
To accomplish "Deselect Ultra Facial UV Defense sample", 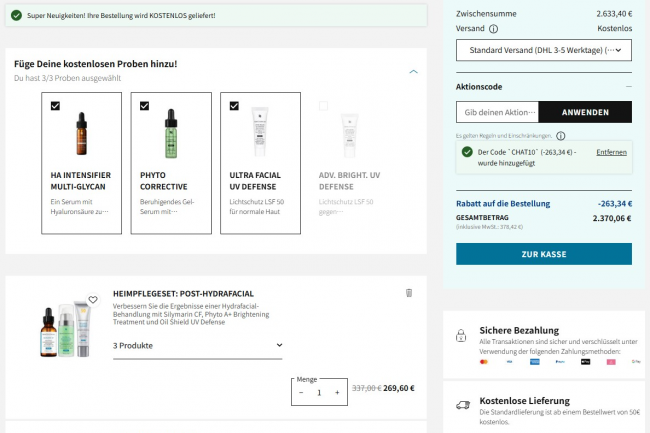I will click(x=234, y=105).
